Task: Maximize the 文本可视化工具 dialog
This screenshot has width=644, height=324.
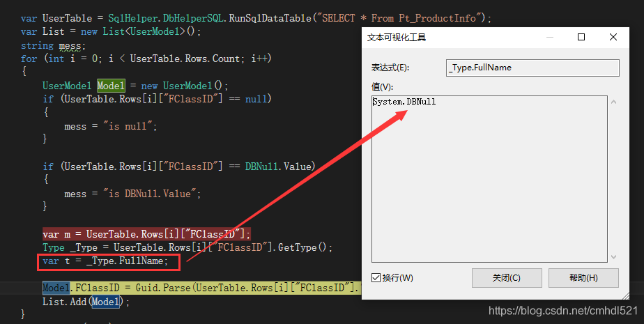Action: point(581,37)
